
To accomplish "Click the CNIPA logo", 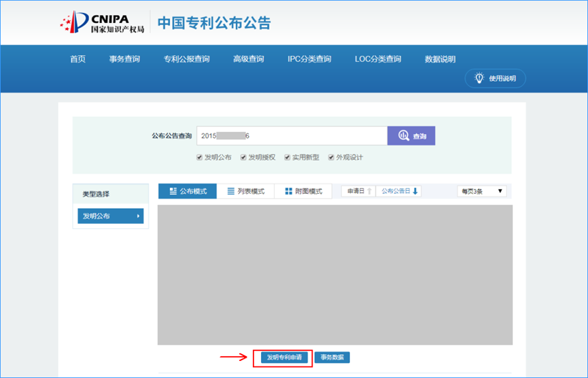I will 102,22.
